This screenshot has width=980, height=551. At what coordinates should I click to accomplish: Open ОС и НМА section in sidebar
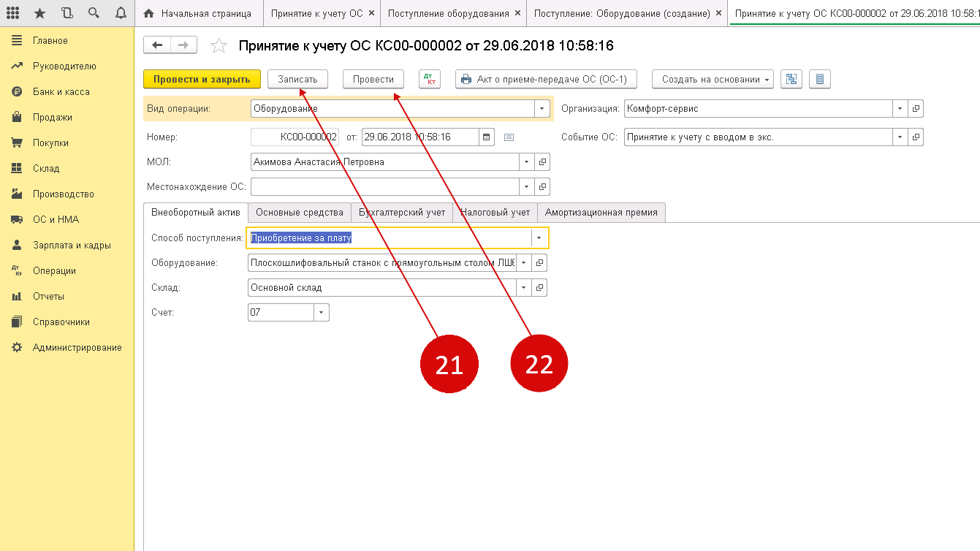tap(56, 219)
